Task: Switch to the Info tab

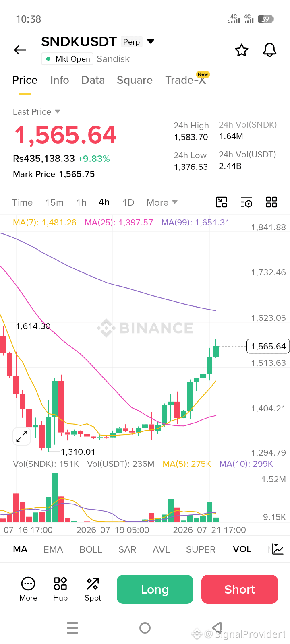Action: 60,80
